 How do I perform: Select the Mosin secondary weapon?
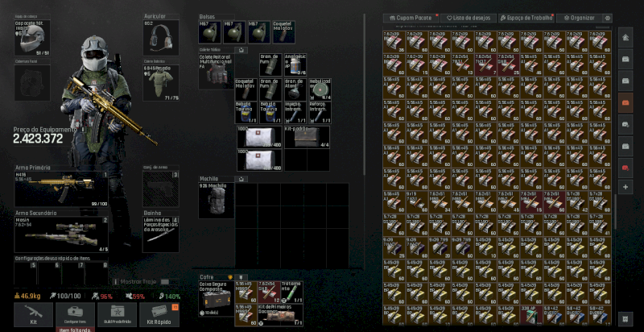click(61, 234)
